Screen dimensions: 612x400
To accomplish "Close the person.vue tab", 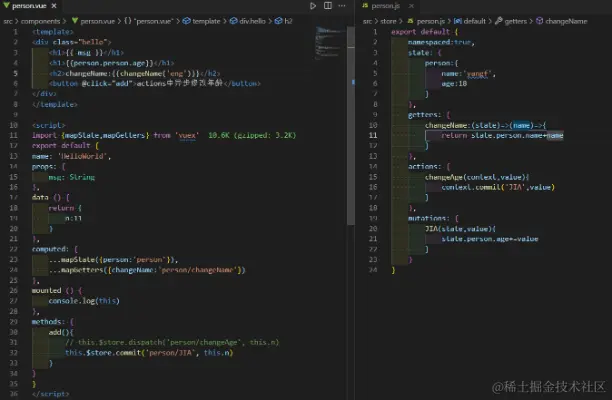I will coord(54,6).
